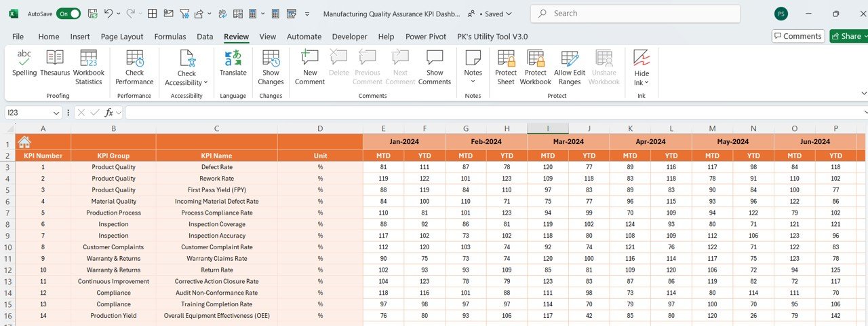Open the PS user account avatar
Viewport: 868px width, 326px height.
pos(781,14)
